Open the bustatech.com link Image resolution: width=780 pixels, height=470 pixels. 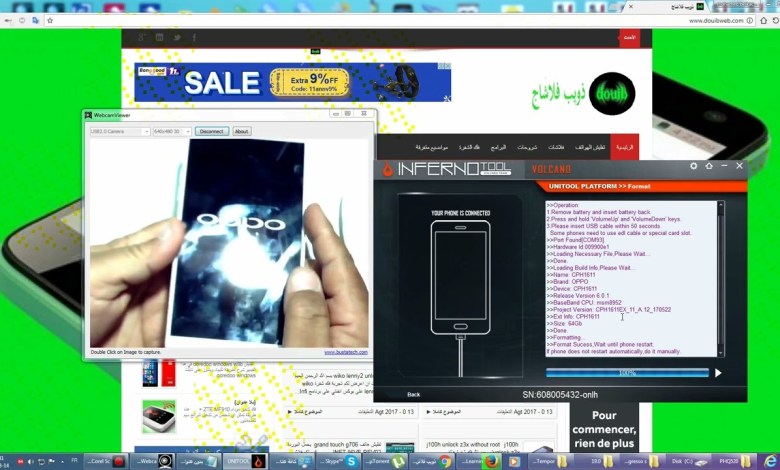pyautogui.click(x=345, y=352)
